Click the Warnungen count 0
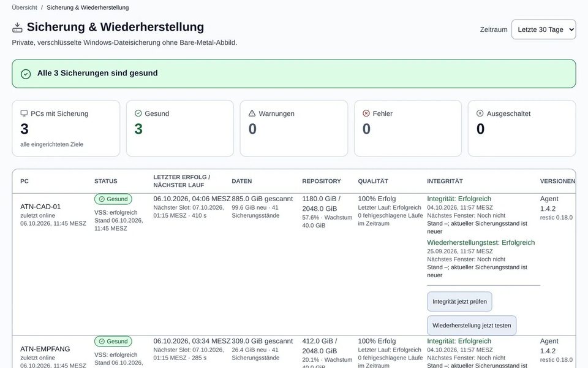Viewport: 588px width, 368px height. (x=252, y=129)
